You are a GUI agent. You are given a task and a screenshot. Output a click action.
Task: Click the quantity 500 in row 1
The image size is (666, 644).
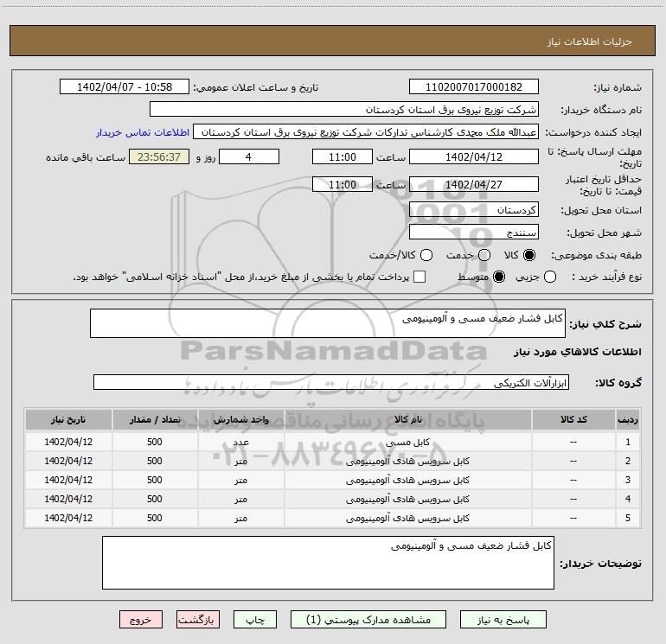click(x=155, y=442)
